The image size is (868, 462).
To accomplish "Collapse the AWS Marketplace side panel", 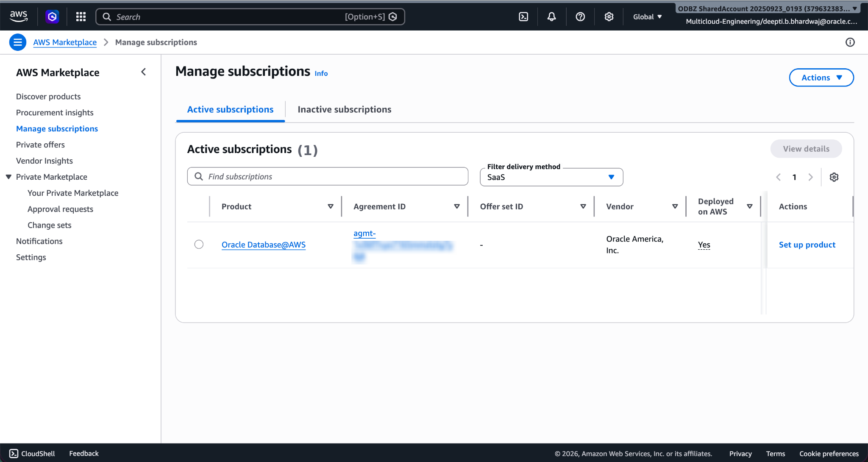I will click(x=143, y=72).
